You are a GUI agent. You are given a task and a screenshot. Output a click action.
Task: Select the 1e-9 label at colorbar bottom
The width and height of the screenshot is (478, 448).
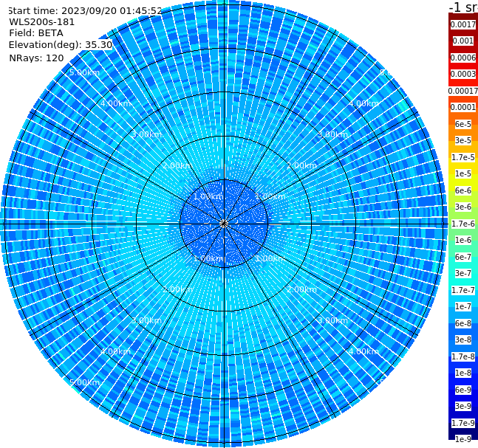[x=463, y=439]
